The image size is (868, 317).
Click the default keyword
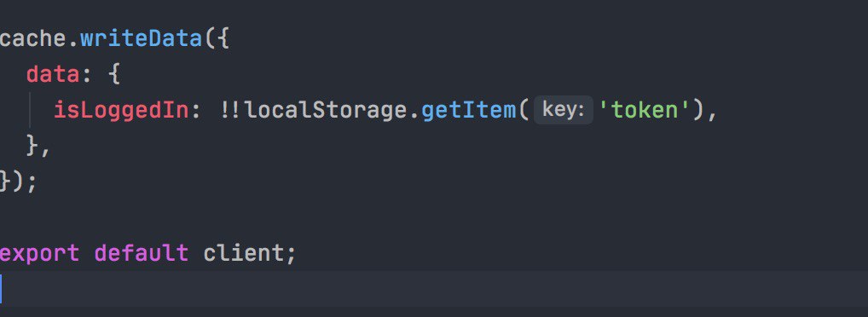pos(142,253)
